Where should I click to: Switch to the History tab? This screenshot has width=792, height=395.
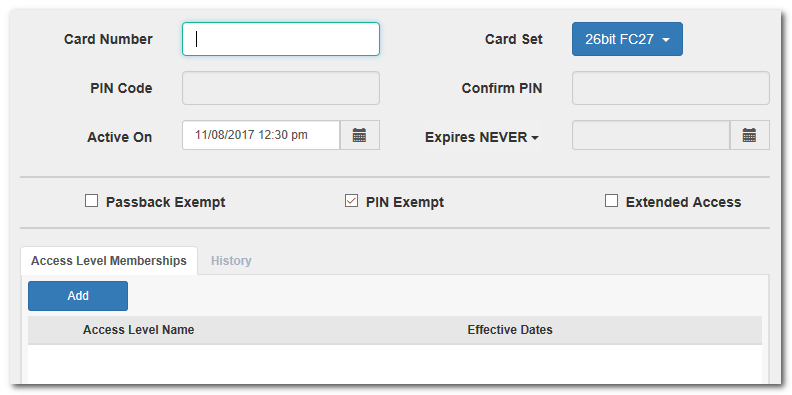[231, 261]
